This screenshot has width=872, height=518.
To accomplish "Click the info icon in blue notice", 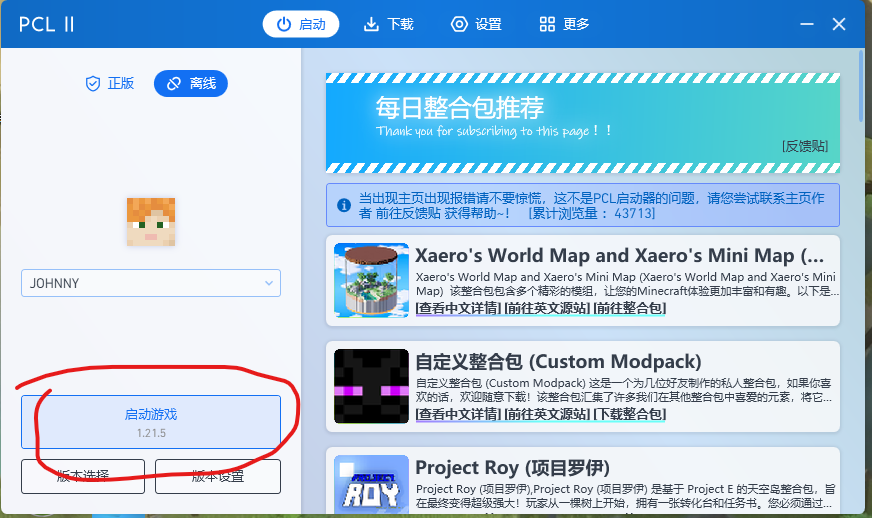I will [x=344, y=205].
